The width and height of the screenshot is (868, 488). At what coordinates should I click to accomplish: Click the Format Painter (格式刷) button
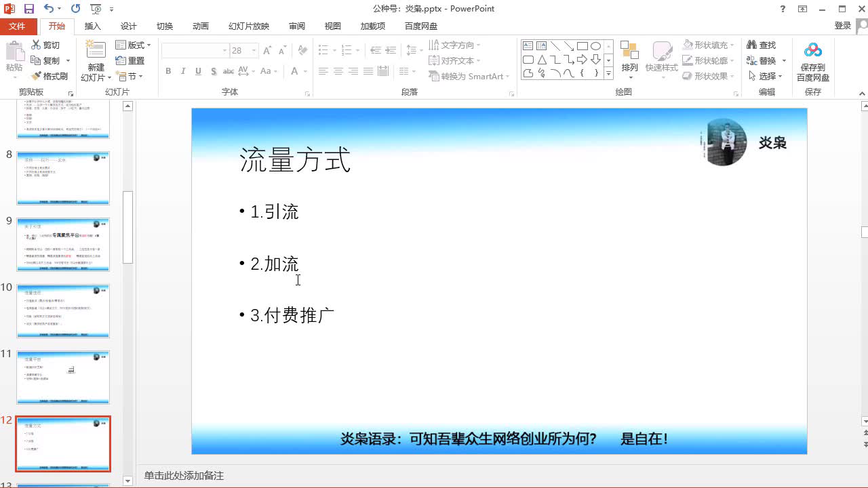pyautogui.click(x=50, y=76)
